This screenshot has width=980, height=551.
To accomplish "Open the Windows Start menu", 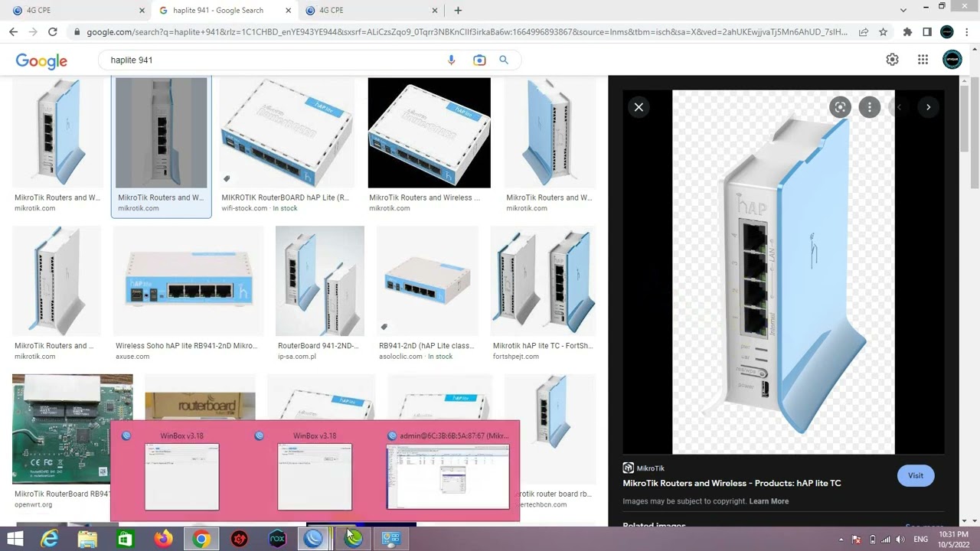I will point(15,539).
